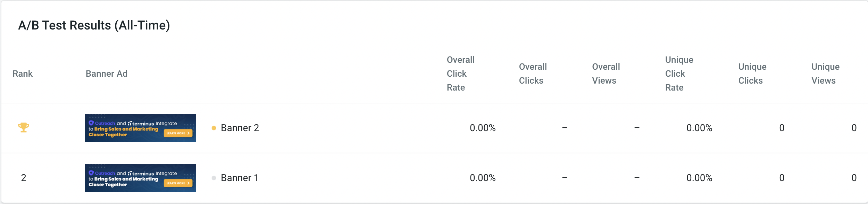Viewport: 868px width, 204px height.
Task: Open the Banner 1 ad thumbnail
Action: coord(140,178)
